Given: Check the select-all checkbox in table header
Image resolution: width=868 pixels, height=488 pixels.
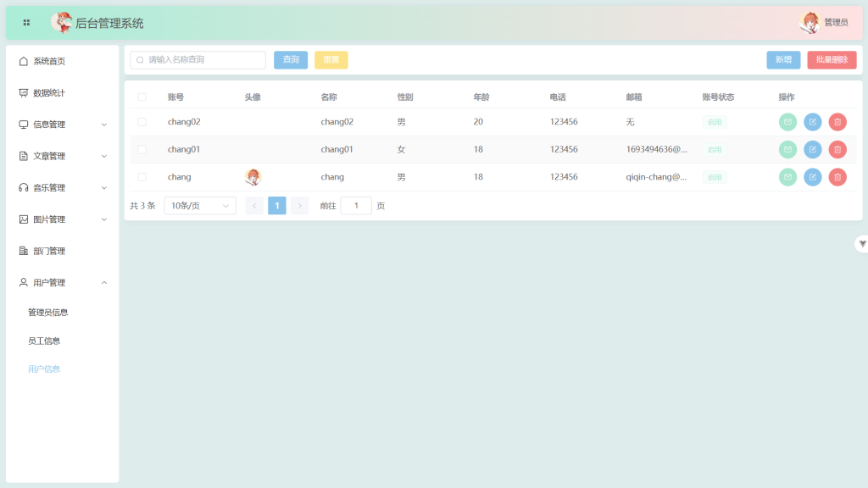Looking at the screenshot, I should point(142,97).
